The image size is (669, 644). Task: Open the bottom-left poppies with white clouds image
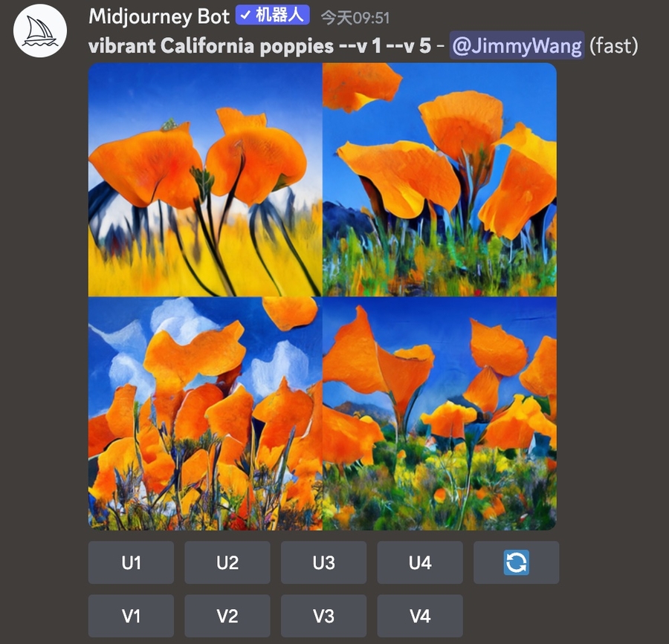(205, 414)
